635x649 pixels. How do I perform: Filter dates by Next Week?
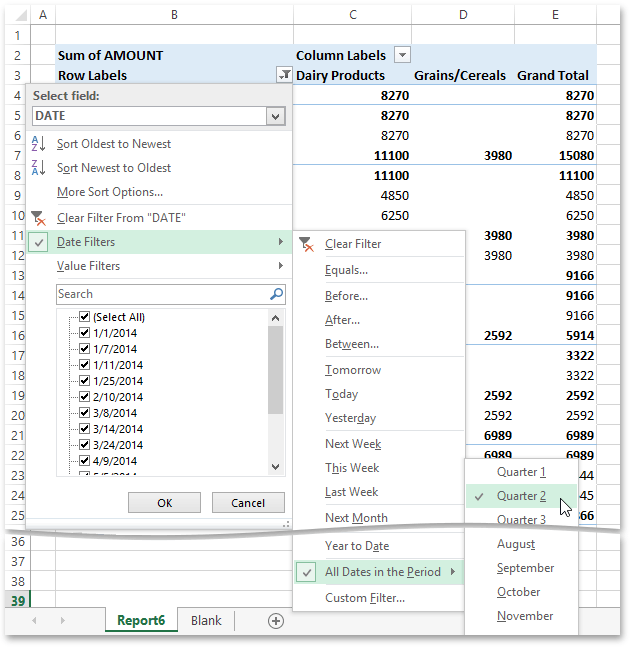tap(353, 444)
